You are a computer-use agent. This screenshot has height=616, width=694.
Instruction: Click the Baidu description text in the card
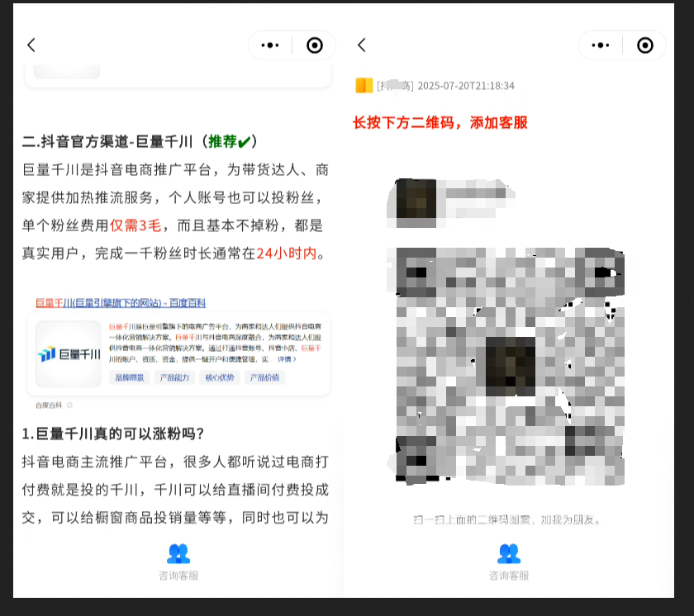(215, 343)
